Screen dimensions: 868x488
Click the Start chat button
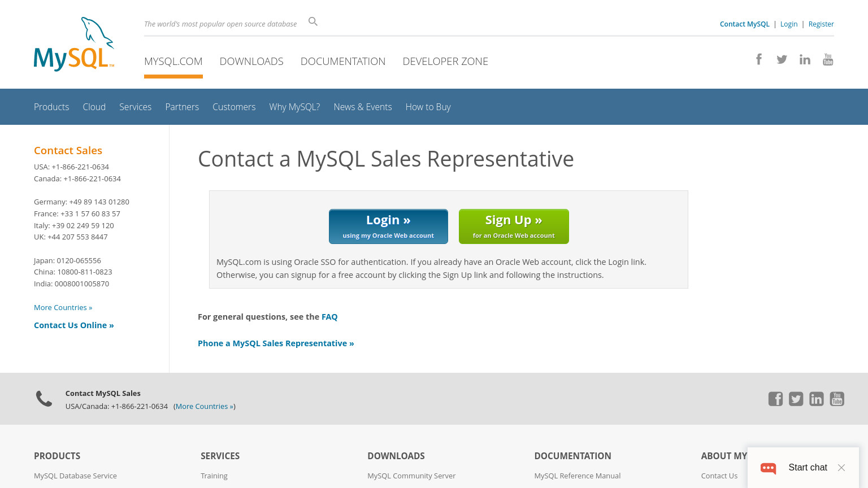point(808,468)
